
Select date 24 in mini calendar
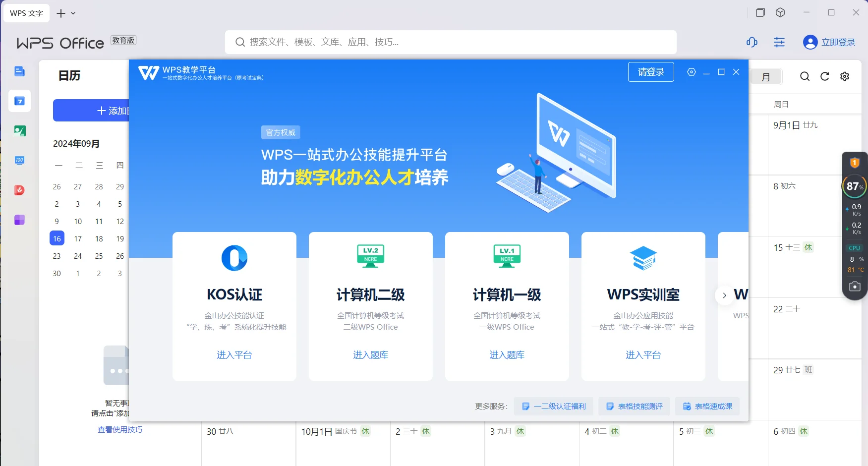[x=78, y=256]
